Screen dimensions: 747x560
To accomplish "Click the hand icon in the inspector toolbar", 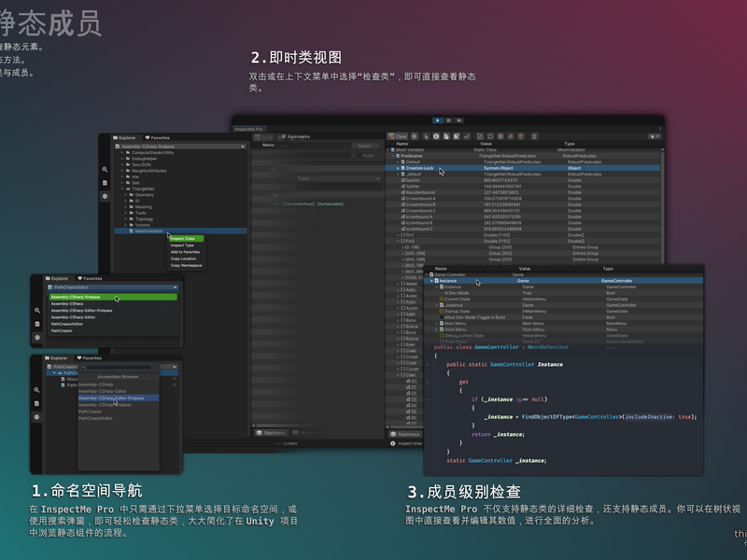I will (x=426, y=136).
